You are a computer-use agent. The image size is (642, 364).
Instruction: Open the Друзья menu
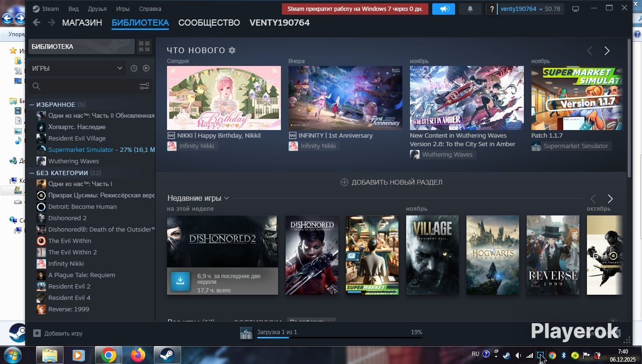click(x=97, y=9)
